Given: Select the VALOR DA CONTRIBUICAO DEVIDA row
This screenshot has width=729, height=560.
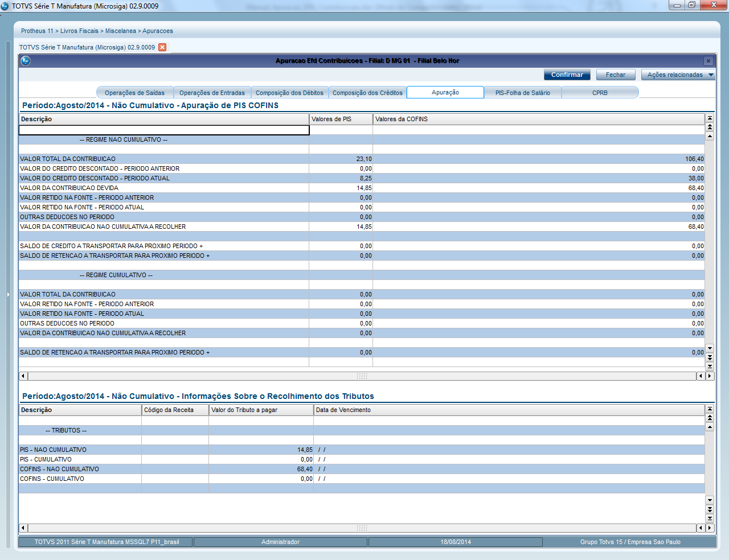Looking at the screenshot, I should (x=362, y=188).
